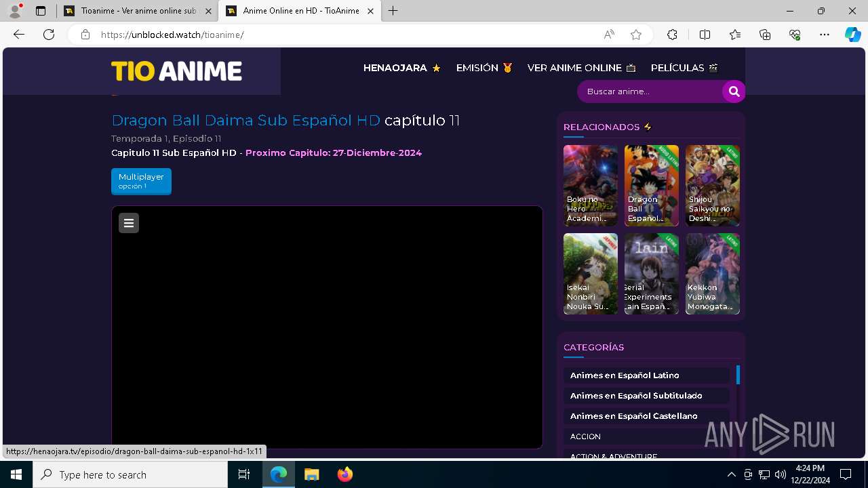Launch Firefox from taskbar

click(x=344, y=474)
